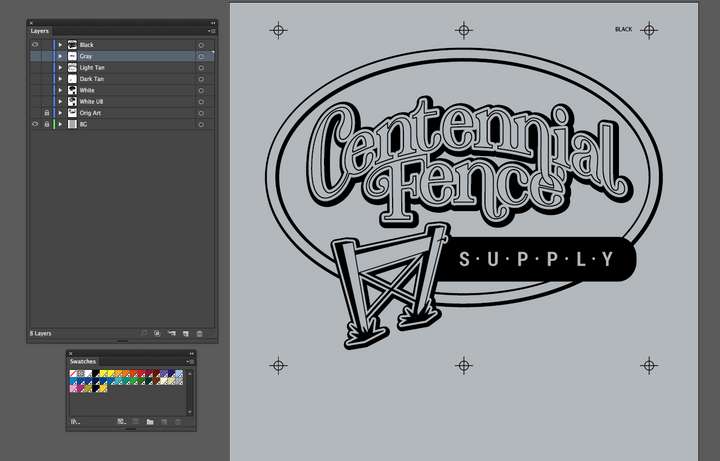
Task: Hide the Black layer using its eye icon
Action: tap(35, 45)
